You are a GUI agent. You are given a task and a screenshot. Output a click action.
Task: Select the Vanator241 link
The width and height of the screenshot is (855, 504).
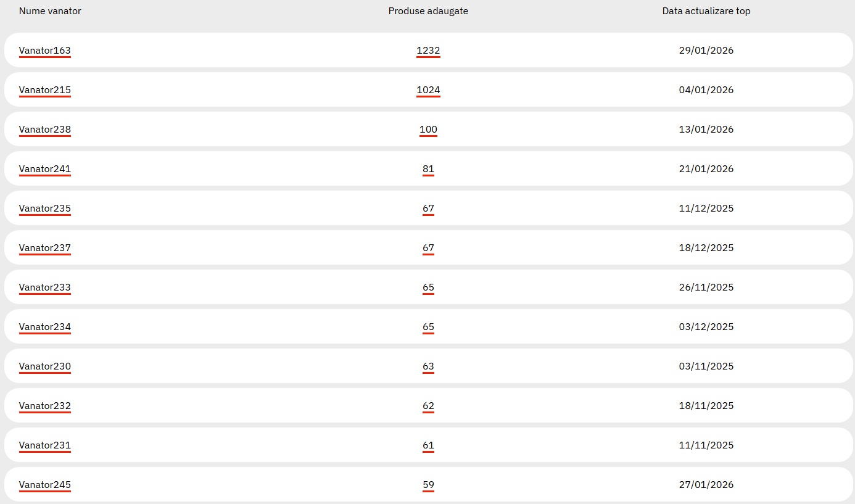[45, 169]
